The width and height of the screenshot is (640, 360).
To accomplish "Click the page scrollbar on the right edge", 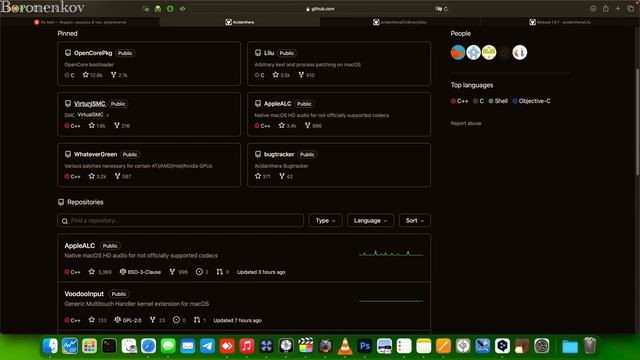I will tap(638, 122).
